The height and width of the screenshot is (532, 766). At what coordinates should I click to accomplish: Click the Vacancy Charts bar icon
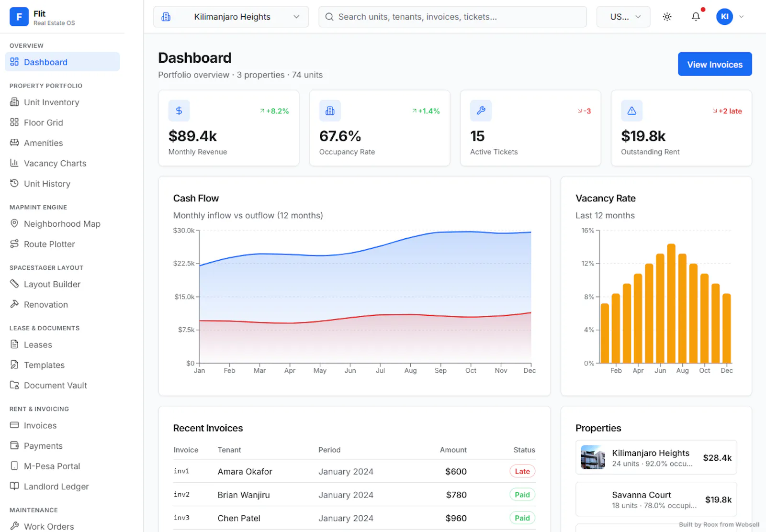tap(14, 163)
